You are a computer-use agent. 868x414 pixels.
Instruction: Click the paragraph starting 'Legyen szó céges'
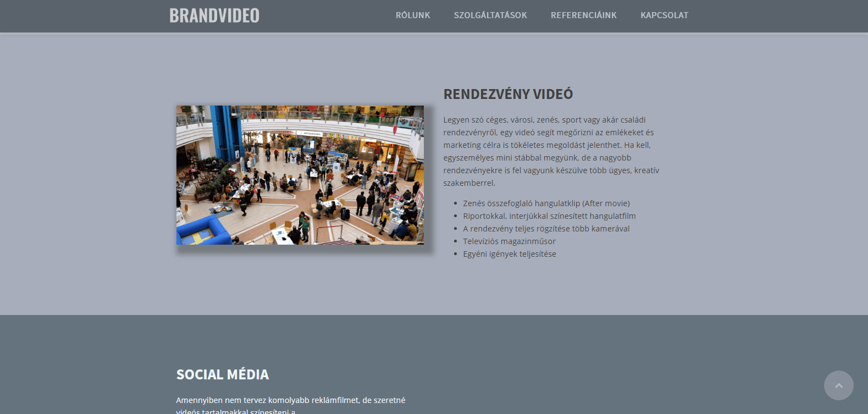[551, 151]
